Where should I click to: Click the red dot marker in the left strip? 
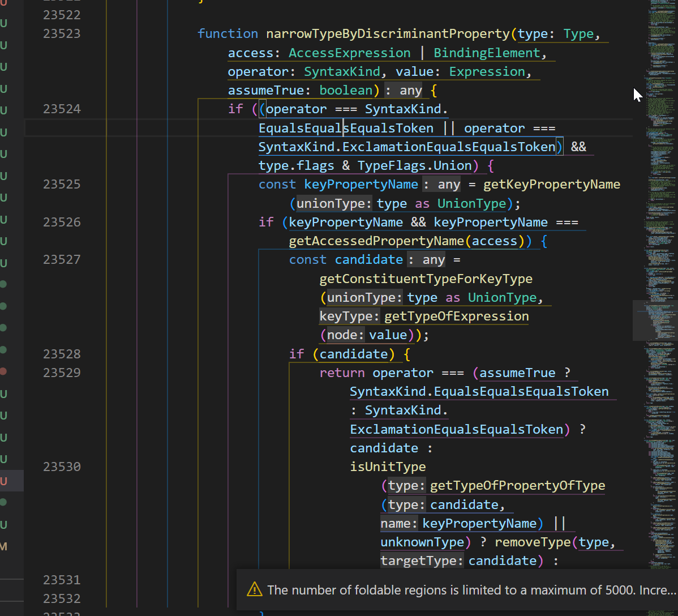[x=4, y=371]
